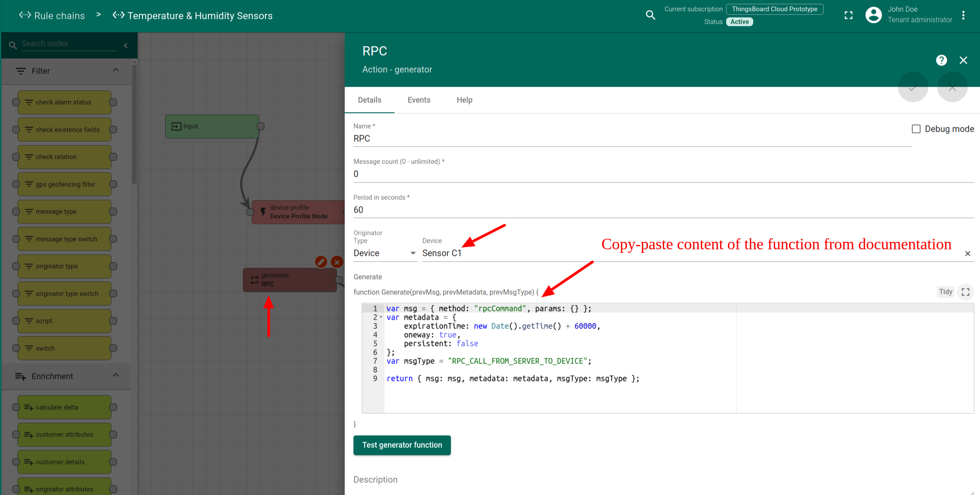Select the gps geofencing filter node
Screen dimensions: 980x495
[64, 184]
